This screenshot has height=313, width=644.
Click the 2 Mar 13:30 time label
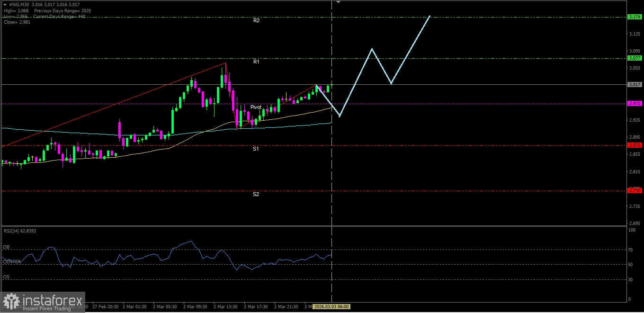tap(226, 307)
